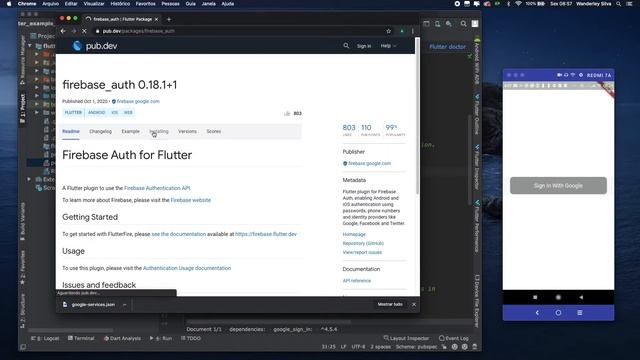Viewport: 640px width, 360px height.
Task: Open the Firebase website link
Action: coord(191,200)
